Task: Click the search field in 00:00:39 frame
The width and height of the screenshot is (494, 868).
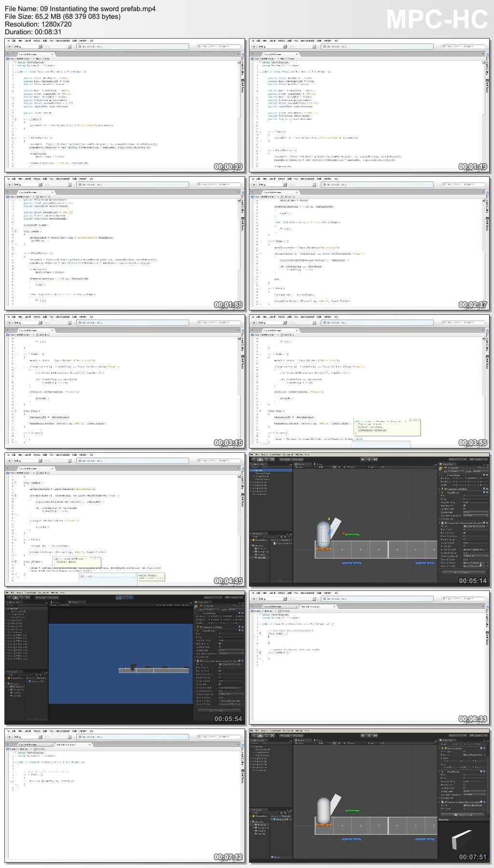Action: [x=219, y=46]
